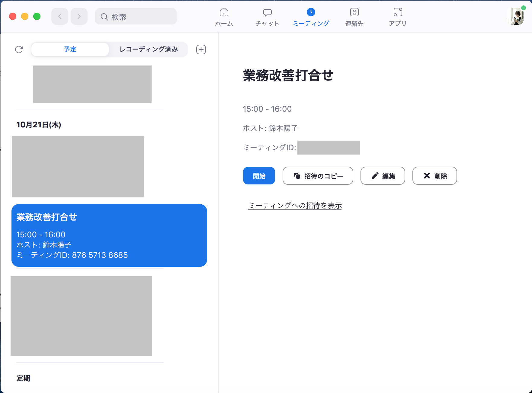The width and height of the screenshot is (532, 393).
Task: Open the ホーム tab
Action: click(x=224, y=17)
